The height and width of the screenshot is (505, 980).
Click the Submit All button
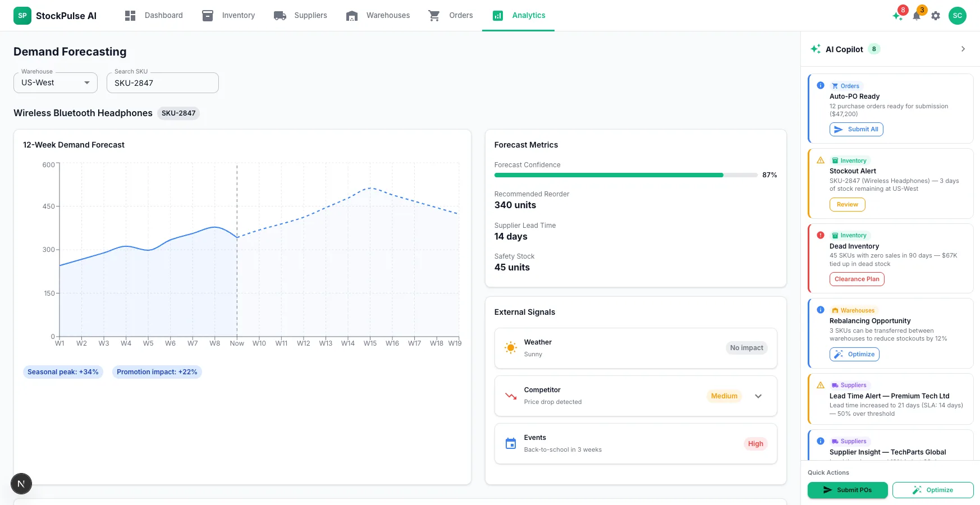(857, 129)
